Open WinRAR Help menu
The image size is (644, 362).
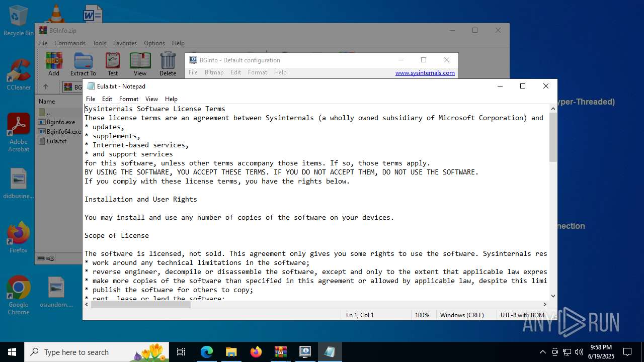178,43
